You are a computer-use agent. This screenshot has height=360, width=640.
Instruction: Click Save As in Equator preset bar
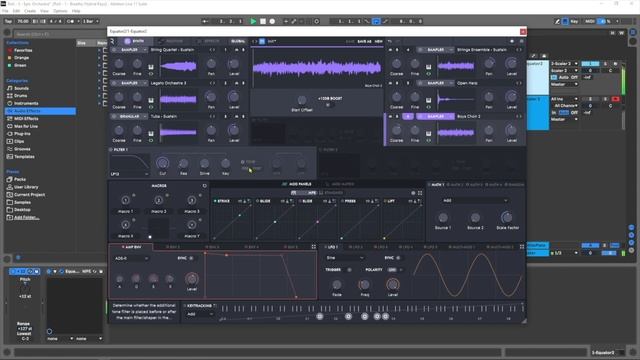tap(364, 41)
